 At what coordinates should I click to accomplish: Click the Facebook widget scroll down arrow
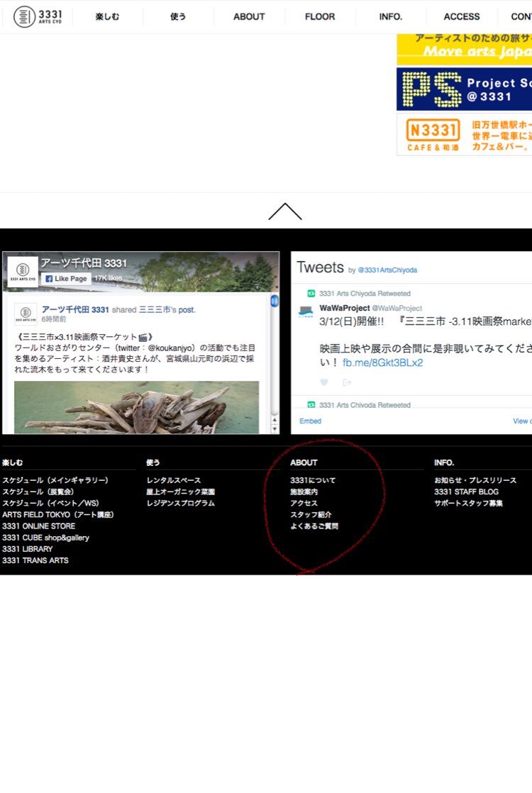coord(275,429)
